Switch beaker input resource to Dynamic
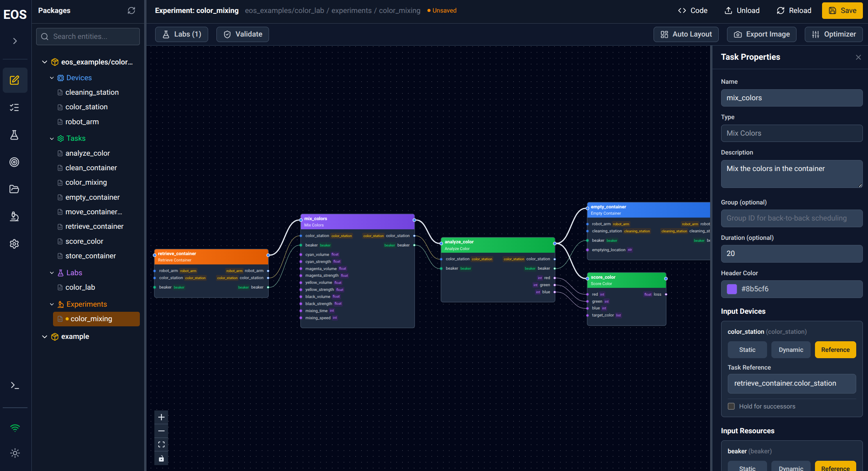The height and width of the screenshot is (471, 868). pos(791,467)
